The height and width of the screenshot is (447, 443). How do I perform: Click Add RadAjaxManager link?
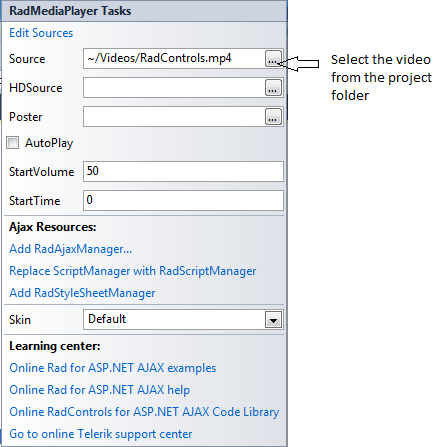71,249
